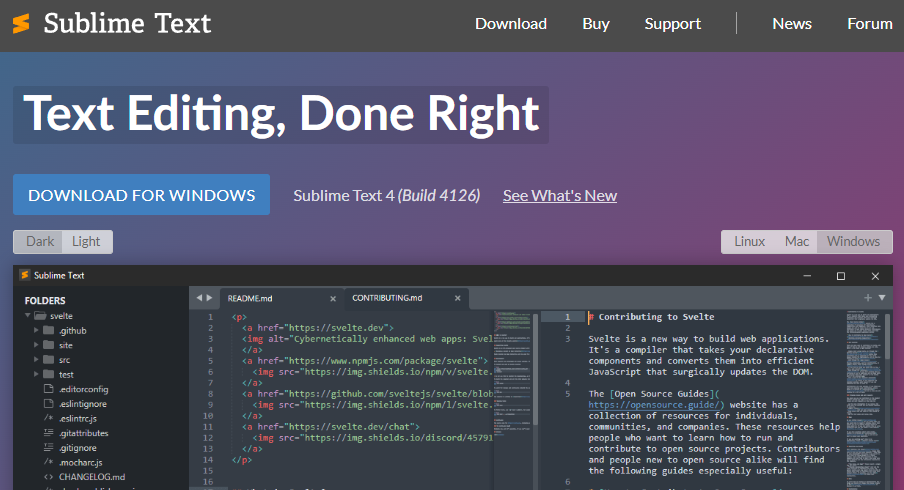Click line number 5 in README.md gutter

point(210,361)
